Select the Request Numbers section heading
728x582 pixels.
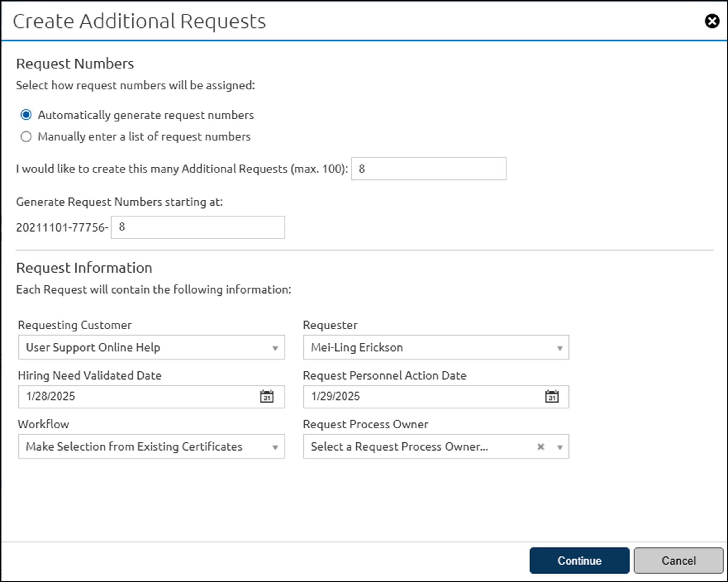click(x=75, y=63)
